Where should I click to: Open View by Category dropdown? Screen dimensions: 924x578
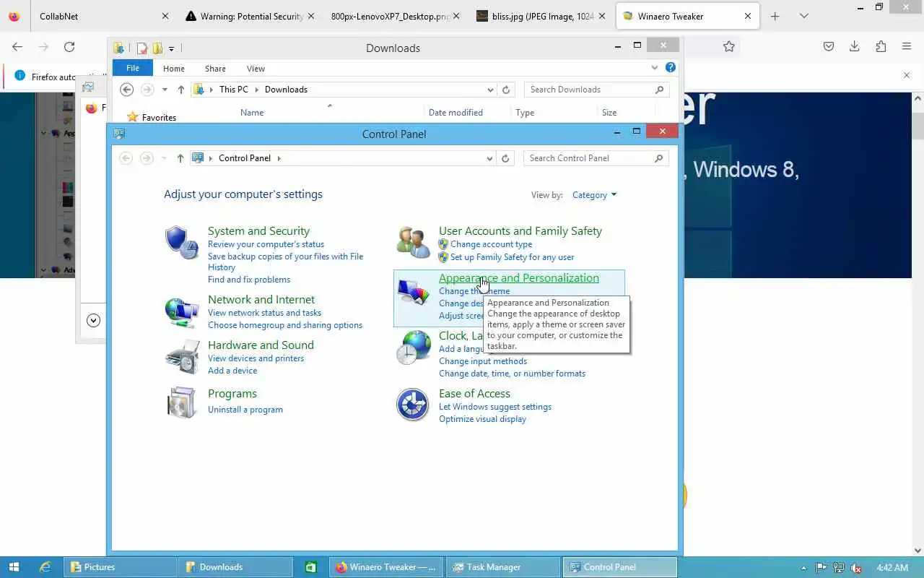(594, 195)
